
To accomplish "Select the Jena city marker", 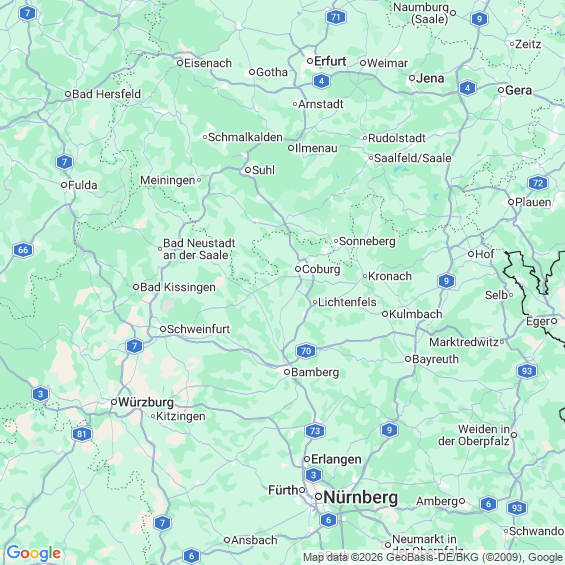I will [x=412, y=78].
